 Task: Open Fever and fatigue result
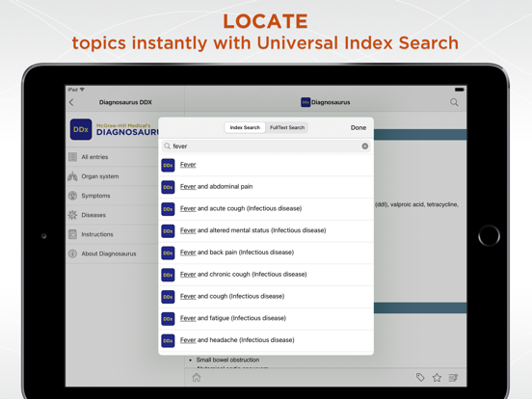(x=266, y=318)
